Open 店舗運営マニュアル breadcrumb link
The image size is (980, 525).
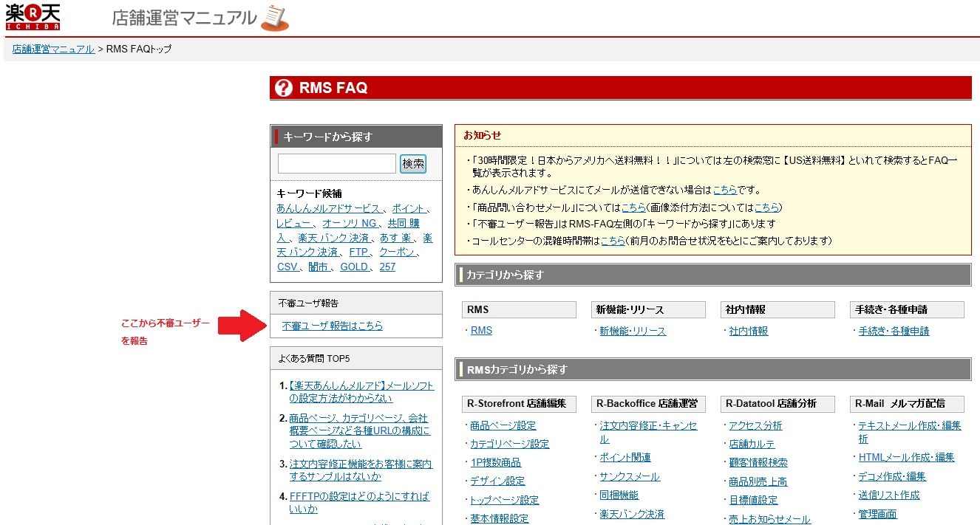[53, 49]
